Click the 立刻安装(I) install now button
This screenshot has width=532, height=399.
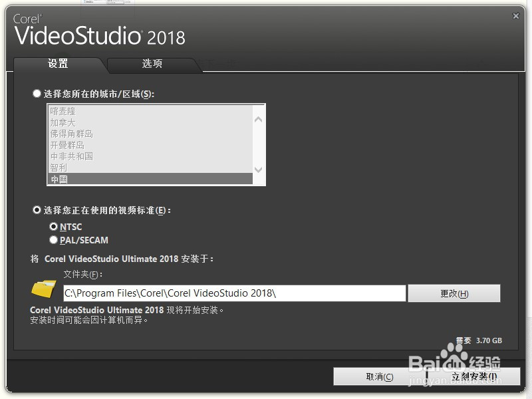474,376
